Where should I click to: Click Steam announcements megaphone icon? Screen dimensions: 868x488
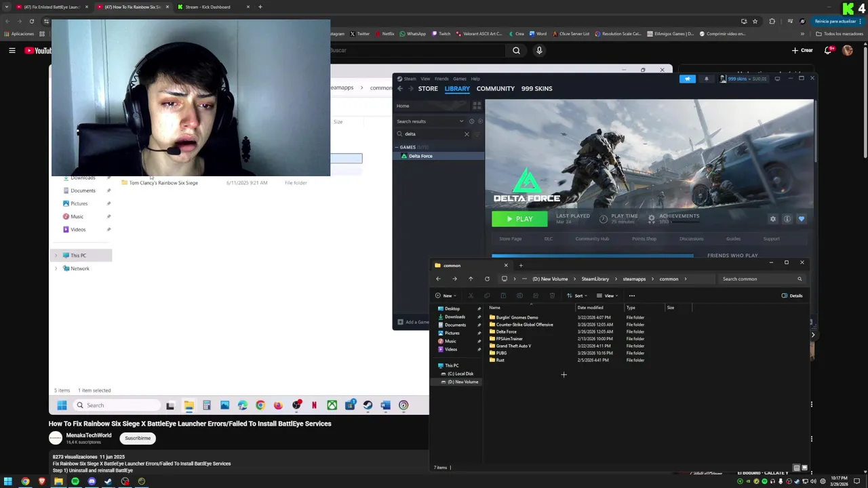(x=688, y=79)
